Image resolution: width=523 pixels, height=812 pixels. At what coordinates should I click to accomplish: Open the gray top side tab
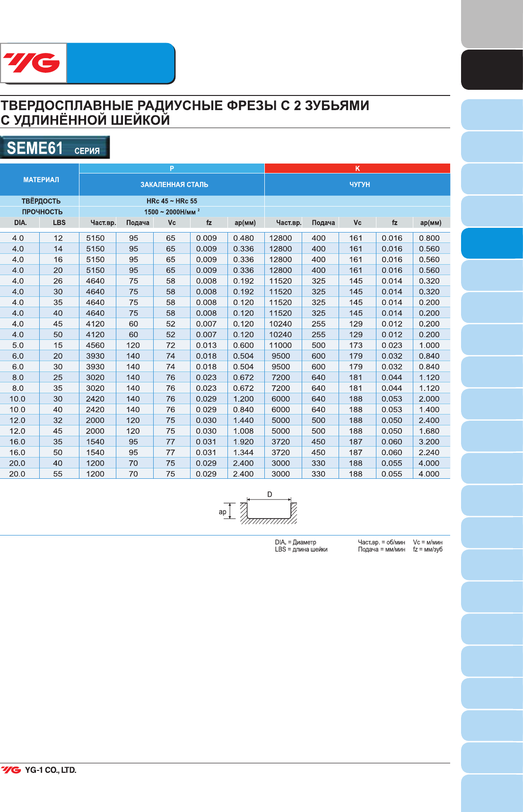point(492,24)
